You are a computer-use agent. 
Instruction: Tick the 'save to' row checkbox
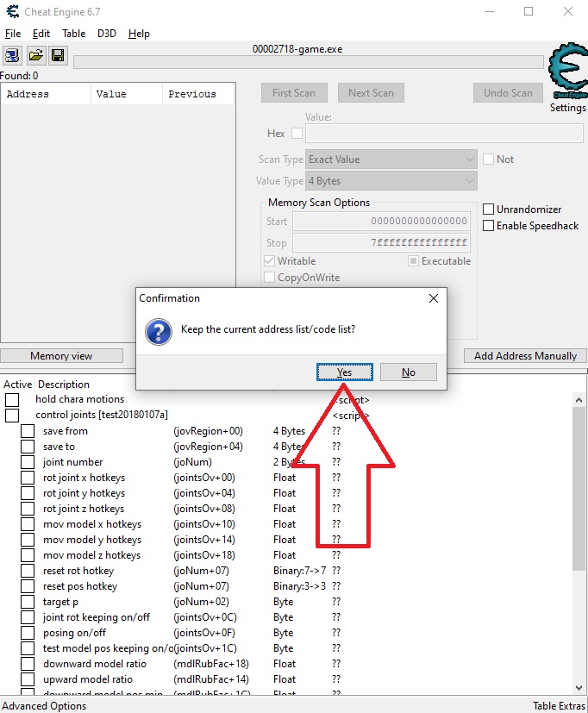[28, 447]
